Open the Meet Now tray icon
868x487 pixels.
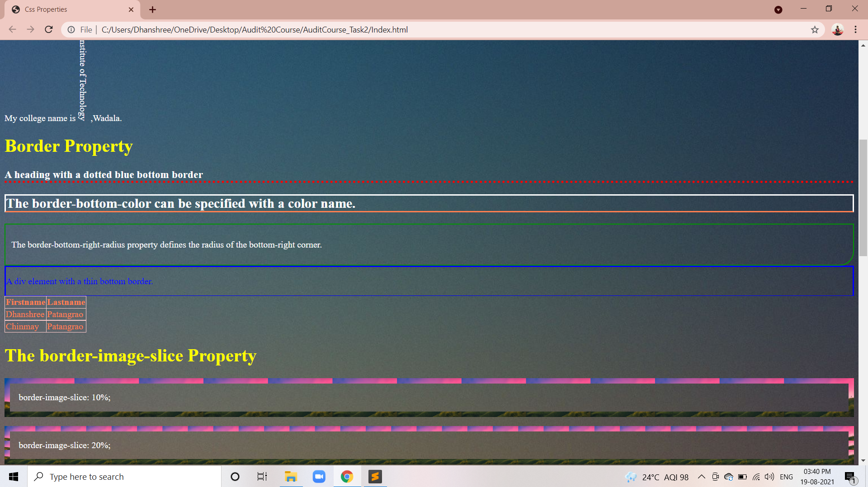pos(715,477)
